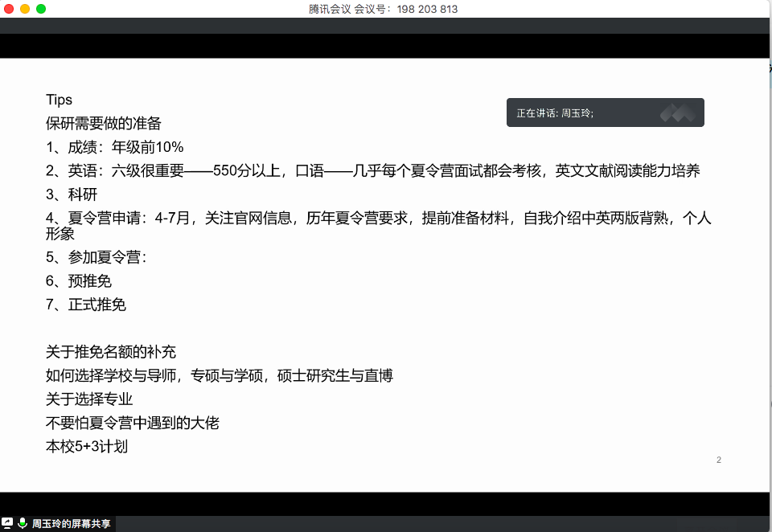Click the 英语 六级很重要 line
Viewport: 772px width, 532px height.
coord(372,171)
